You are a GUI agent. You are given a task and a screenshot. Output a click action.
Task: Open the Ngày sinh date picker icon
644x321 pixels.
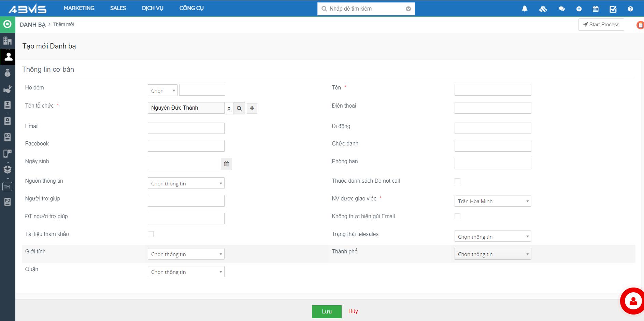(227, 164)
